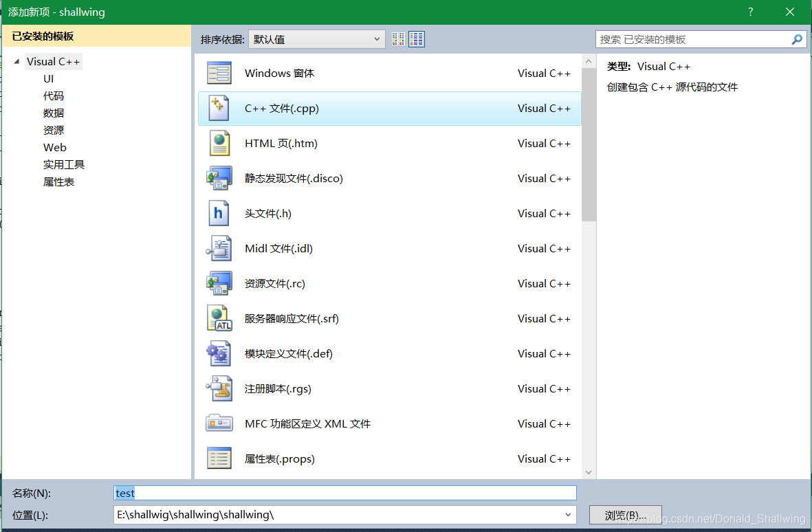This screenshot has width=812, height=532.
Task: Click the 名称 name input field
Action: pos(345,494)
